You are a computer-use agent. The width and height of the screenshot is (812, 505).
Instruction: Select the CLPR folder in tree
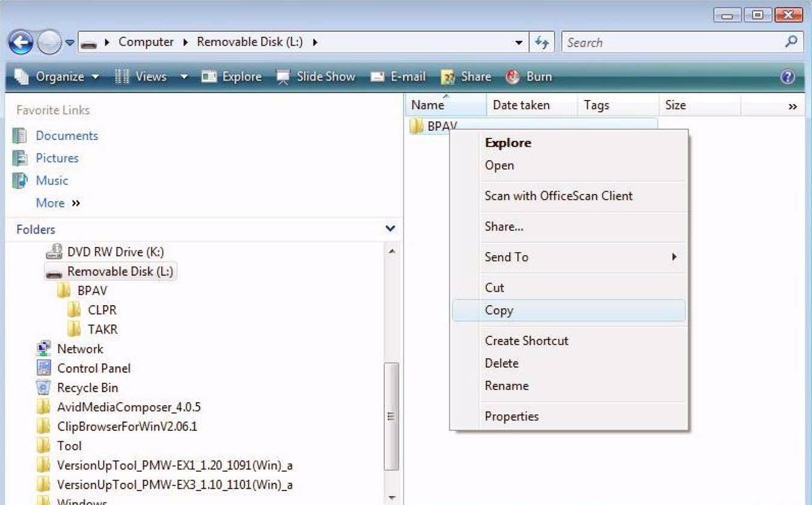(x=102, y=311)
